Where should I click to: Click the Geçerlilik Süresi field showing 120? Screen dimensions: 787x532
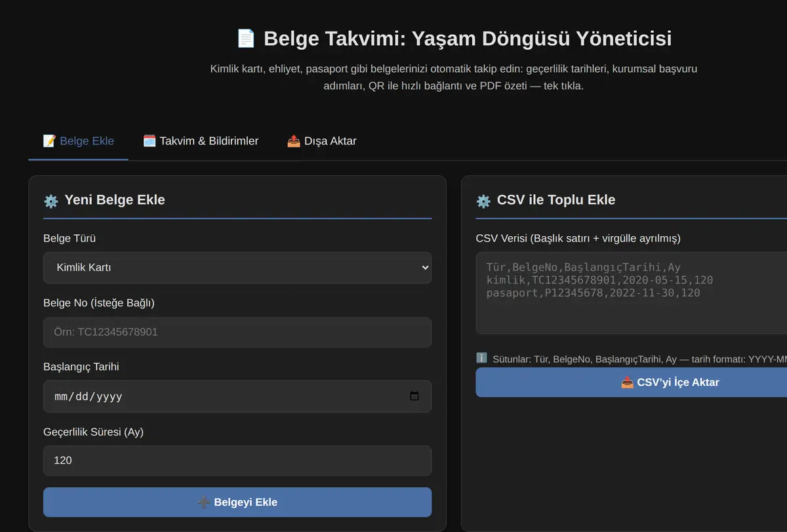pos(237,460)
